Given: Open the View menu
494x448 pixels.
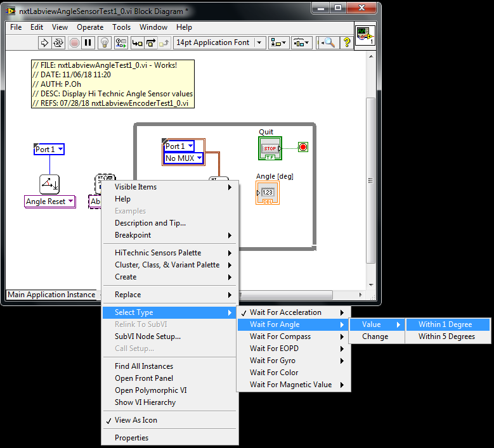Looking at the screenshot, I should tap(60, 27).
